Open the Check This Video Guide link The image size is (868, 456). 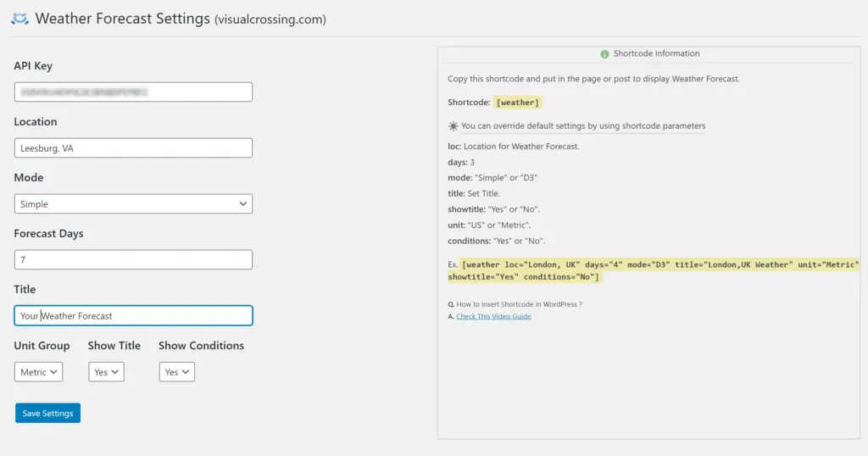click(x=493, y=316)
